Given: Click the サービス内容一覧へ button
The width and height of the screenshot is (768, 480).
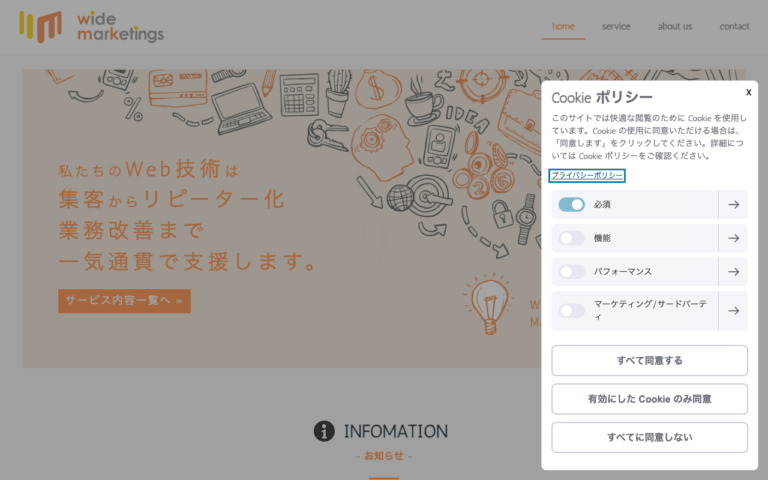Looking at the screenshot, I should (x=124, y=301).
